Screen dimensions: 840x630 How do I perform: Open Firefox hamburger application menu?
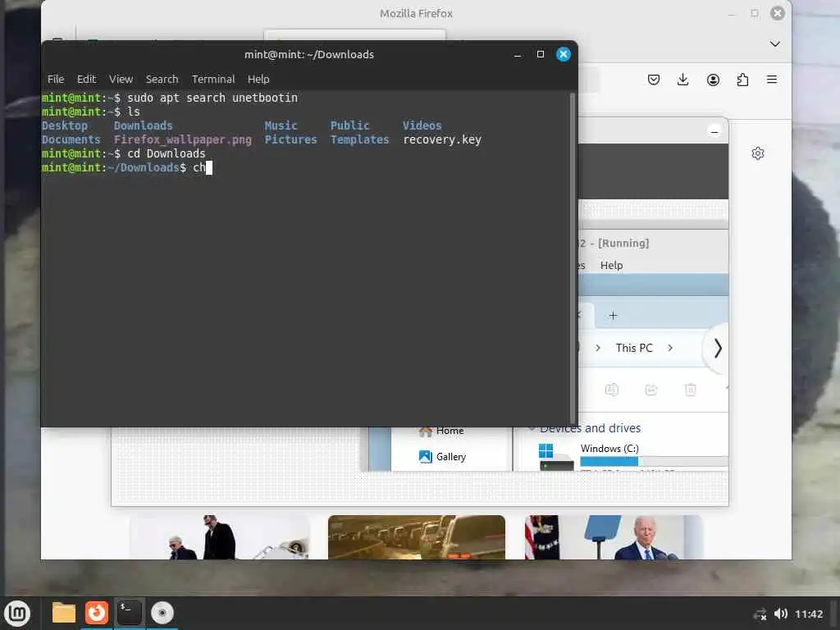(x=772, y=80)
